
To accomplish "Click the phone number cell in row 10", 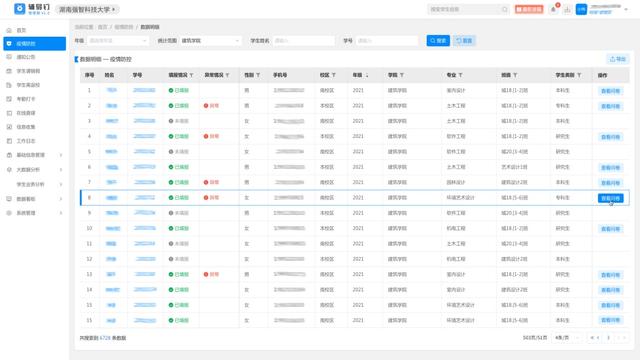I will pos(289,228).
